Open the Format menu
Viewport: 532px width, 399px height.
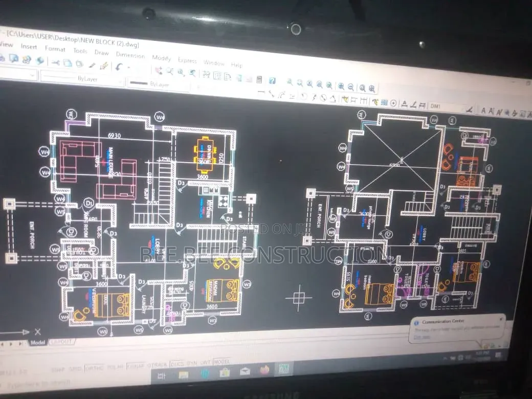coord(55,49)
